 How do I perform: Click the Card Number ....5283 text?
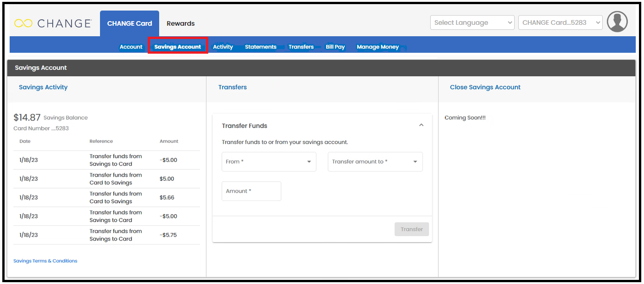pyautogui.click(x=41, y=128)
